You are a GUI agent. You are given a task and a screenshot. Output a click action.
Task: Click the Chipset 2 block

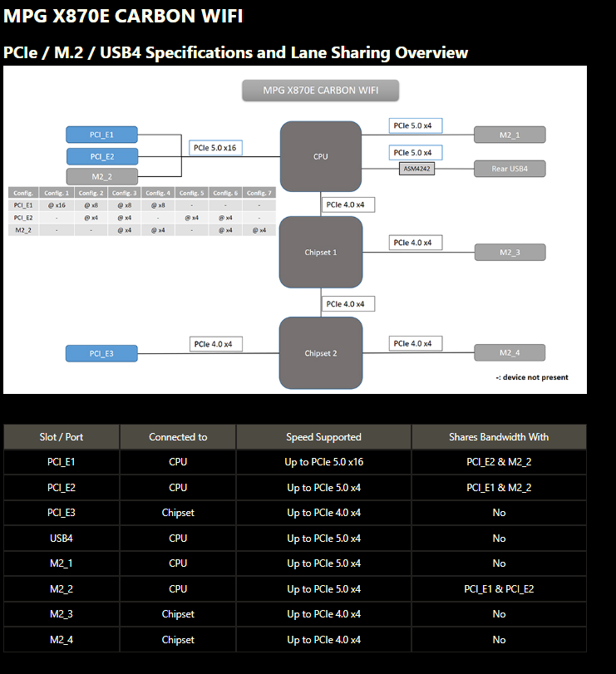[x=321, y=353]
